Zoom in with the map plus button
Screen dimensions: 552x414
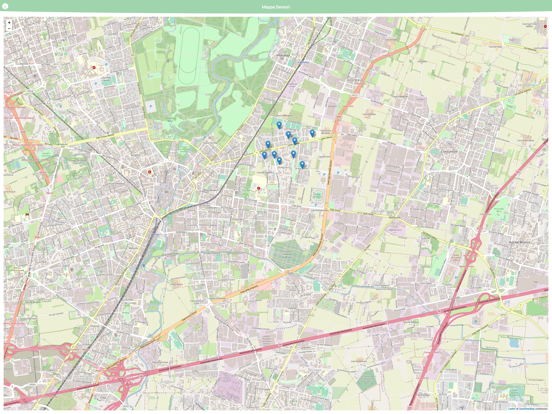9,23
